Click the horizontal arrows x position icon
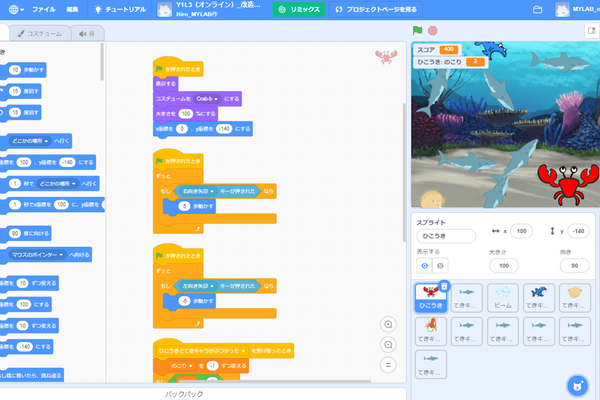Screen dimensions: 600x400 (496, 231)
